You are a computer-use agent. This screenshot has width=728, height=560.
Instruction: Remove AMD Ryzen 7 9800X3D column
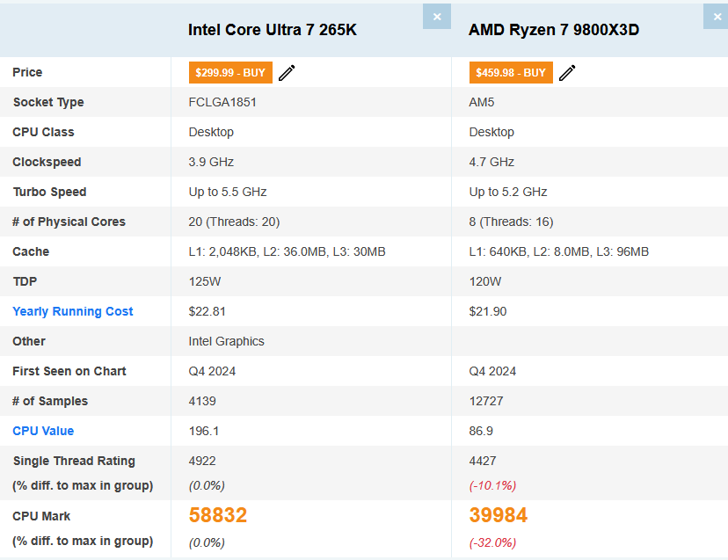[717, 17]
